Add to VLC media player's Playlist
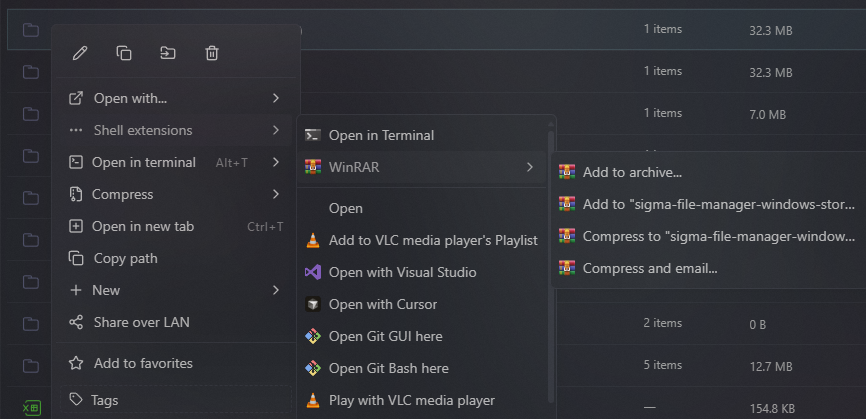 tap(423, 240)
